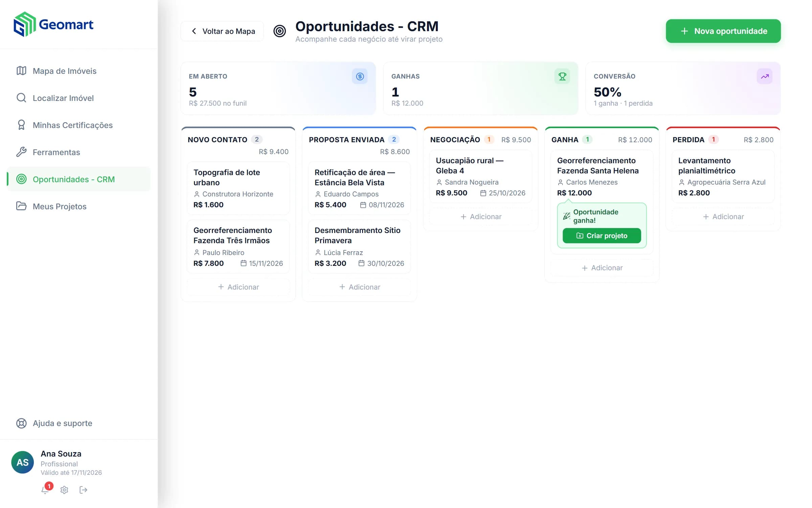This screenshot has height=508, width=812.
Task: Click Localizar Imóvel search icon
Action: pyautogui.click(x=21, y=98)
